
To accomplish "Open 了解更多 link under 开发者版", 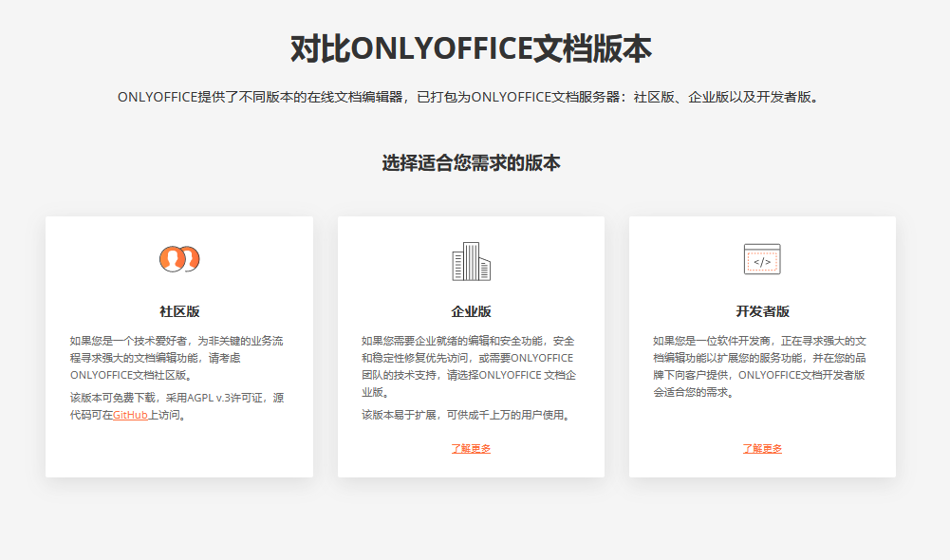I will click(762, 449).
